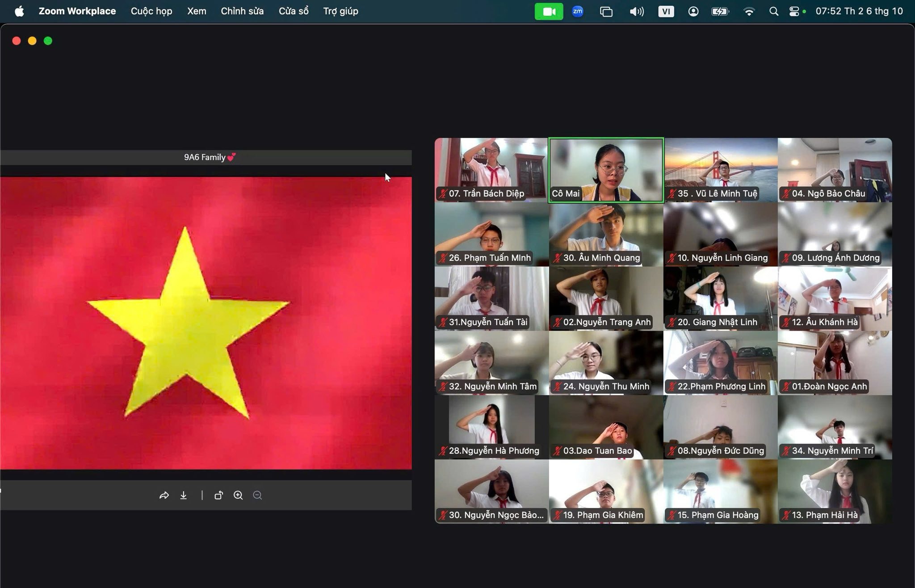915x588 pixels.
Task: Click the Vietnam flag image preview
Action: point(206,323)
